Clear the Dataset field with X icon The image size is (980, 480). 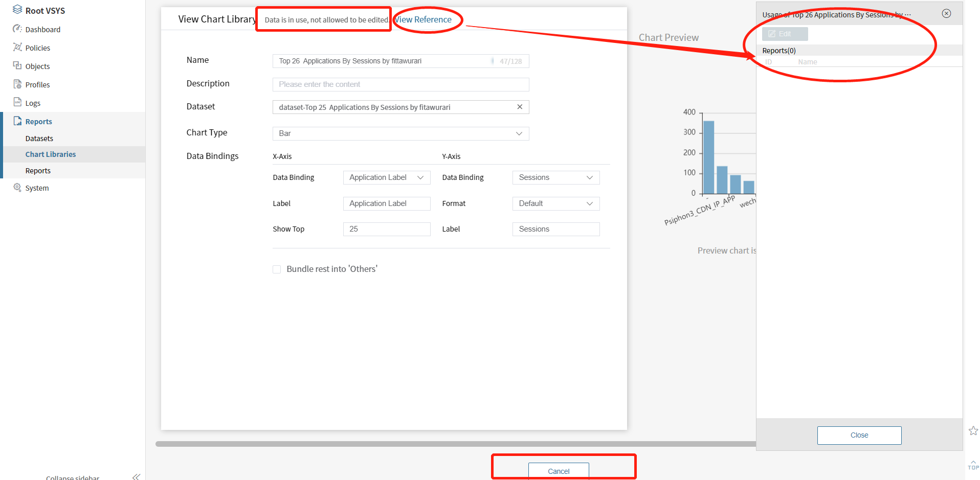pos(520,107)
